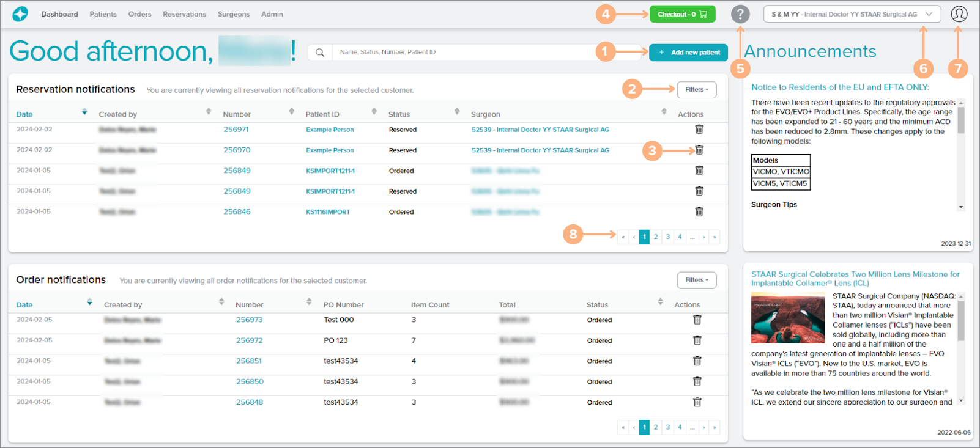
Task: Click the search magnifier icon
Action: point(320,53)
